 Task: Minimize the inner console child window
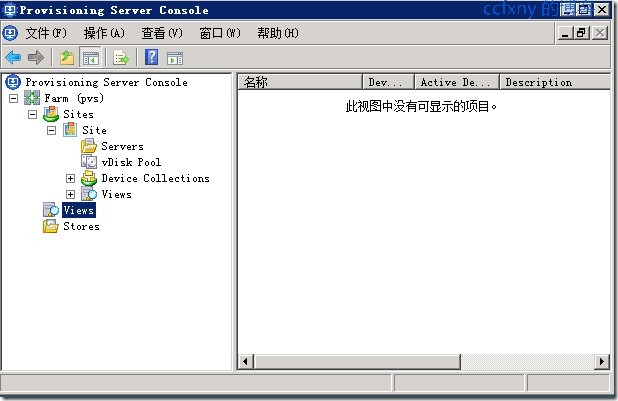(x=565, y=33)
